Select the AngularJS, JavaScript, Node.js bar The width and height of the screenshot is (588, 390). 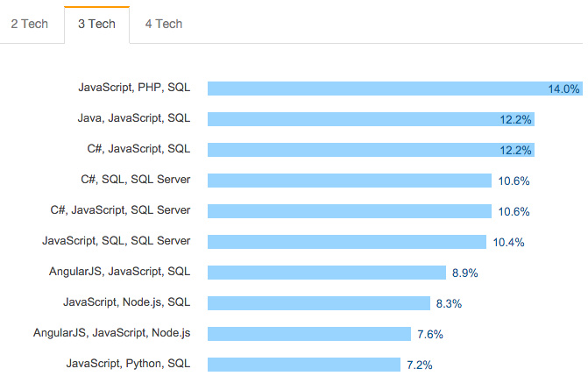(309, 334)
